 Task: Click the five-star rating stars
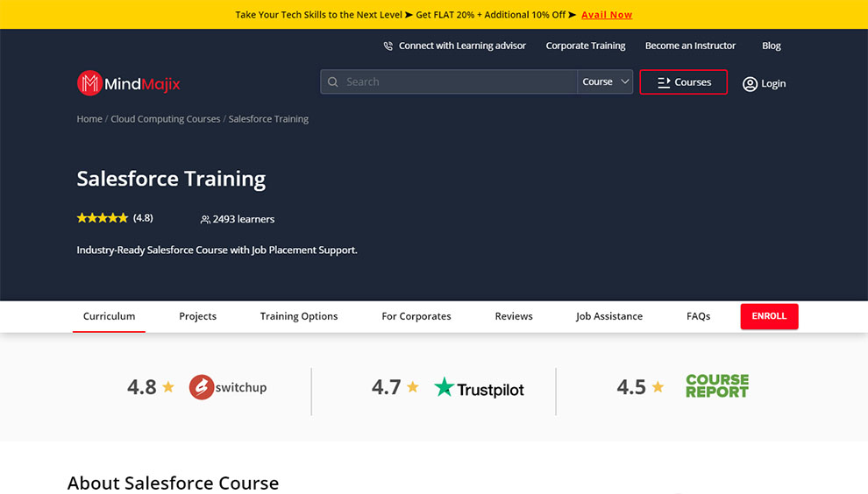click(x=102, y=218)
